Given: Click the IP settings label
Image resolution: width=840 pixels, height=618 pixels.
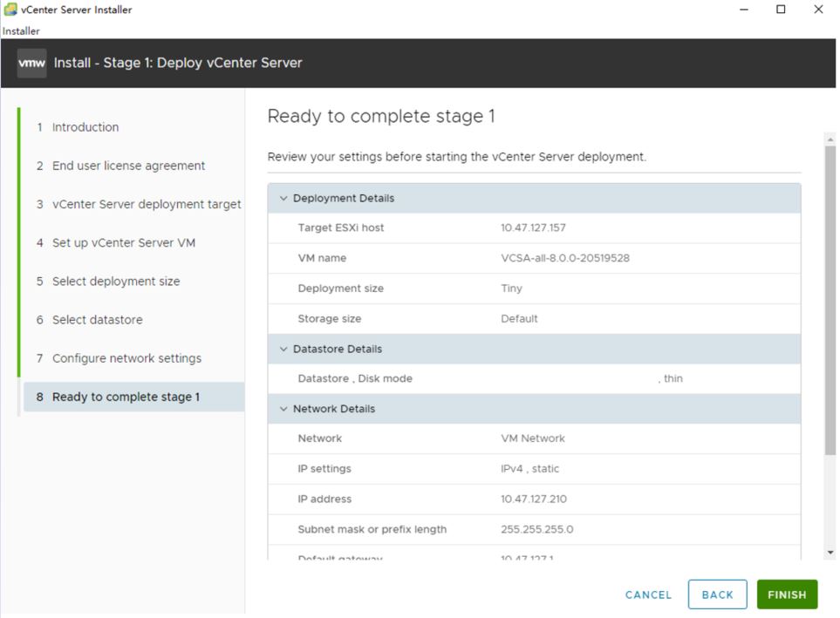Looking at the screenshot, I should tap(324, 469).
